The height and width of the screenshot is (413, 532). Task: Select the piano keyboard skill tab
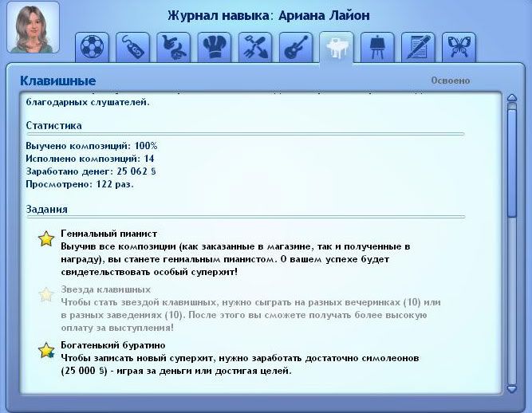click(336, 47)
